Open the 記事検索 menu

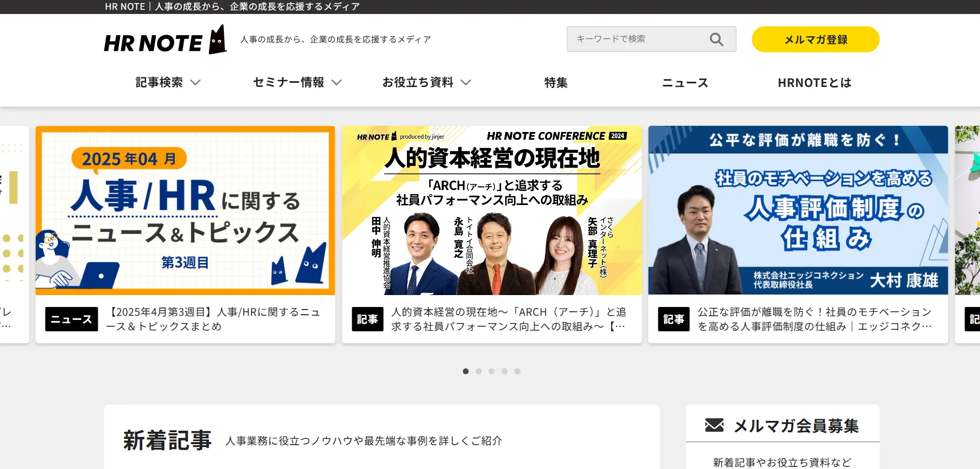click(168, 82)
